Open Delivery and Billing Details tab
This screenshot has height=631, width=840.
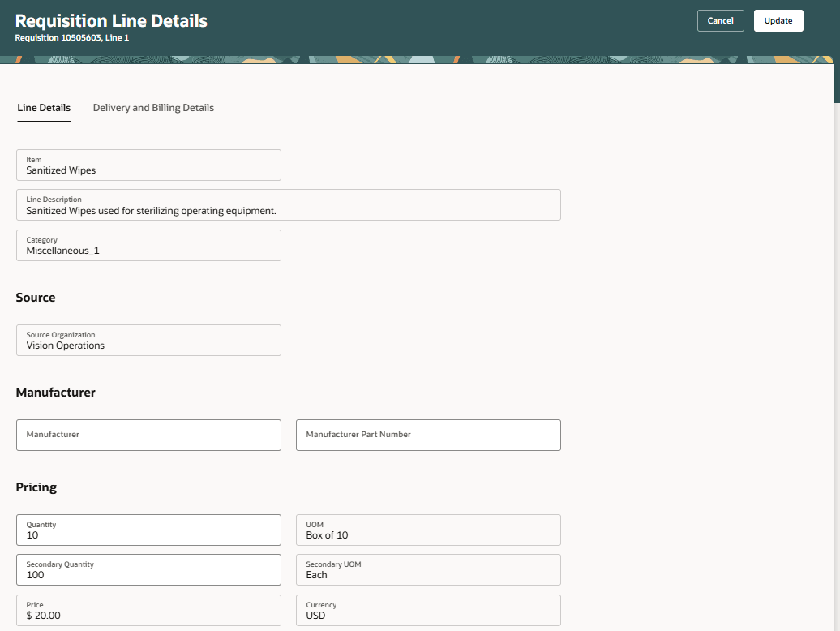pos(153,108)
